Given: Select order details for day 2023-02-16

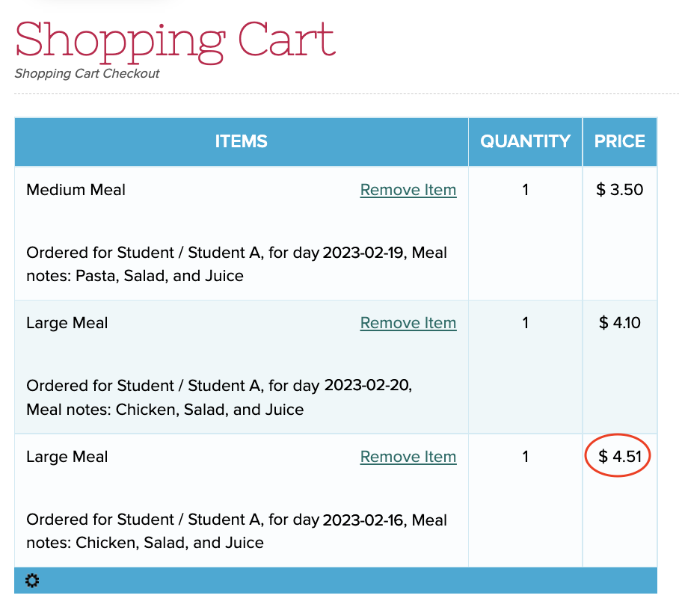Looking at the screenshot, I should (x=236, y=532).
